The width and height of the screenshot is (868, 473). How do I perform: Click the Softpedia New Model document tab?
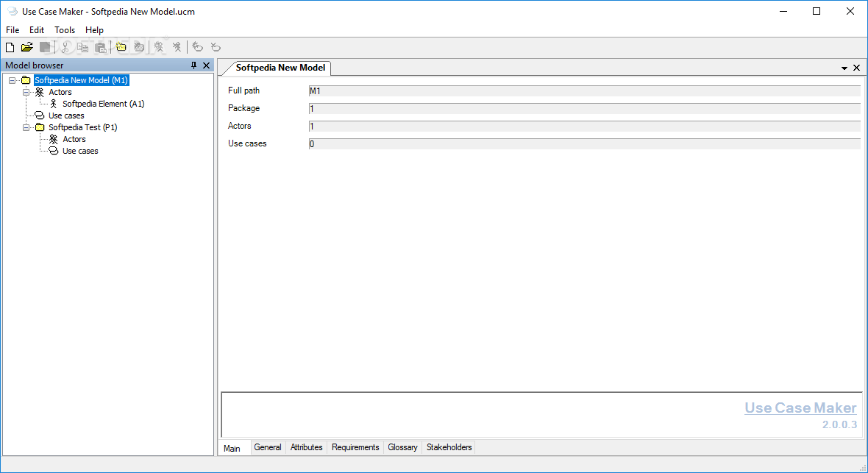pos(281,68)
